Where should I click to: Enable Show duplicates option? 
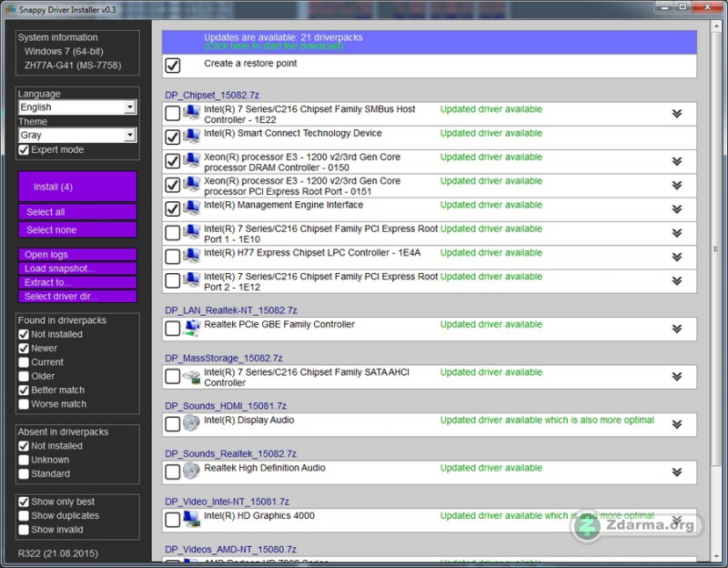point(24,515)
